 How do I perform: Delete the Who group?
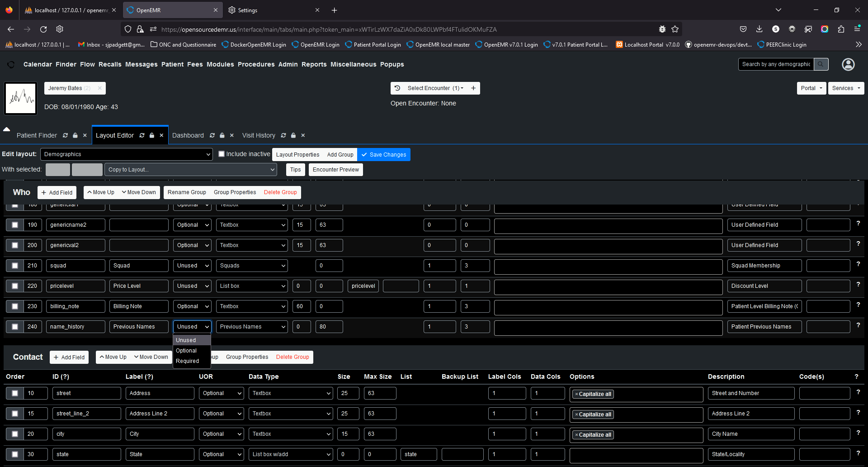tap(280, 192)
